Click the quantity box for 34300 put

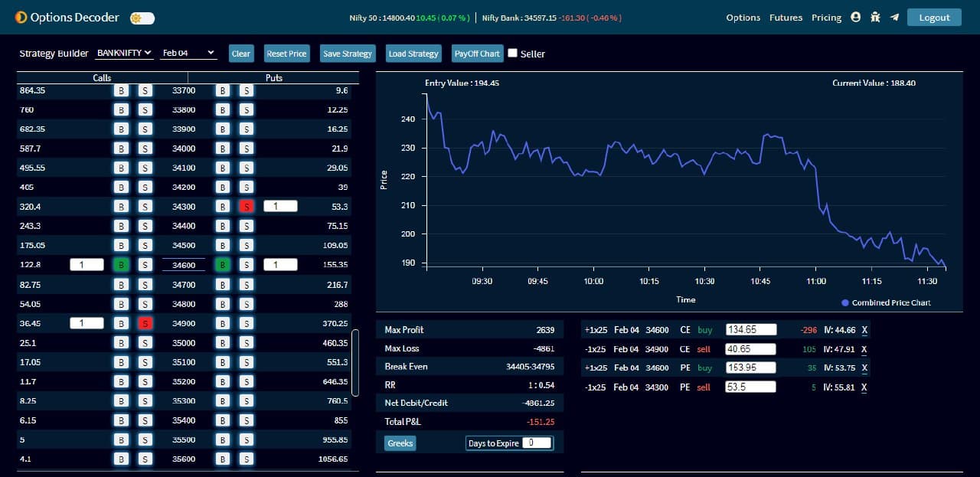click(x=280, y=206)
